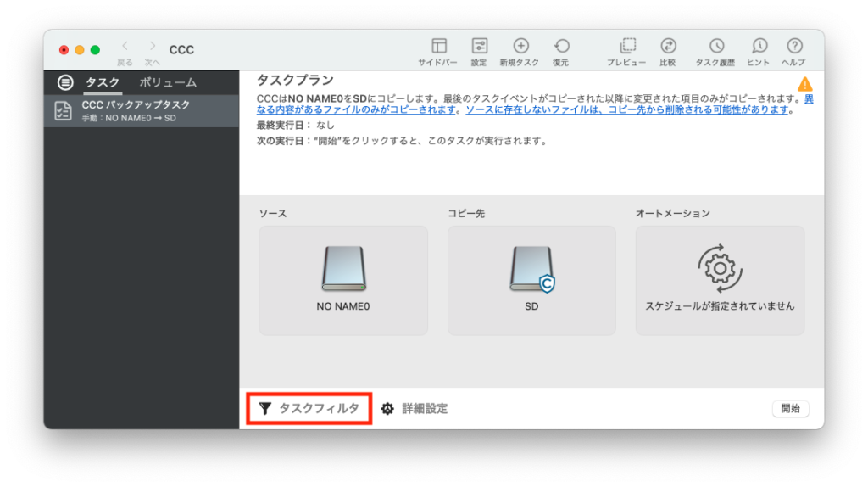Select the SD destination drive

[531, 280]
